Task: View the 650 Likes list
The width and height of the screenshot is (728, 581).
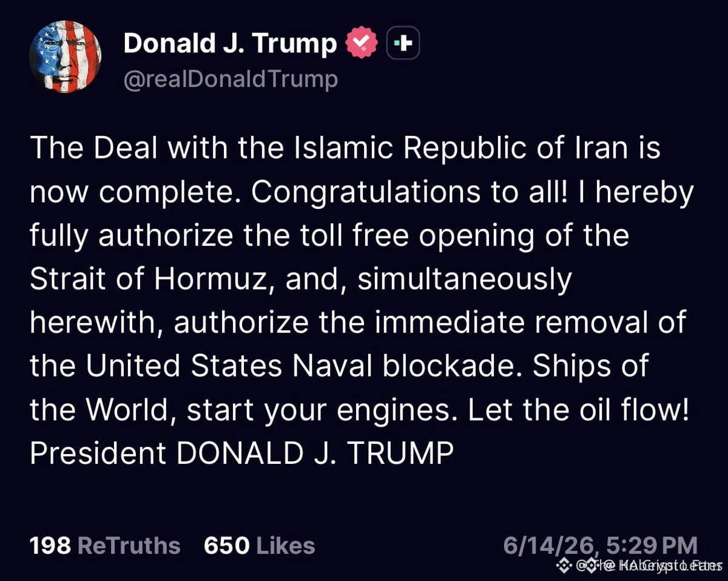Action: pyautogui.click(x=260, y=545)
